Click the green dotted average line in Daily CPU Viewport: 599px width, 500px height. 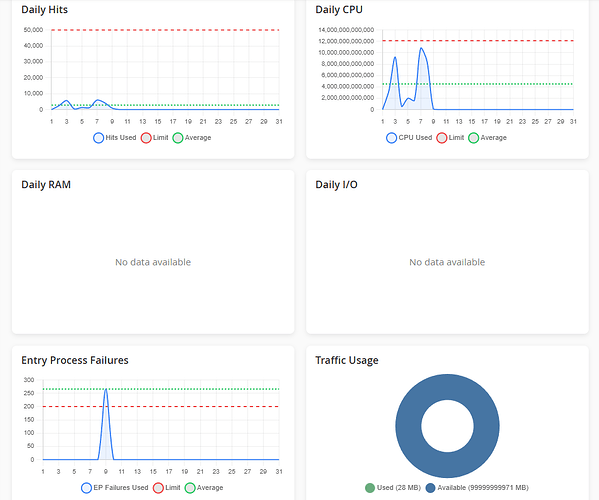[478, 84]
